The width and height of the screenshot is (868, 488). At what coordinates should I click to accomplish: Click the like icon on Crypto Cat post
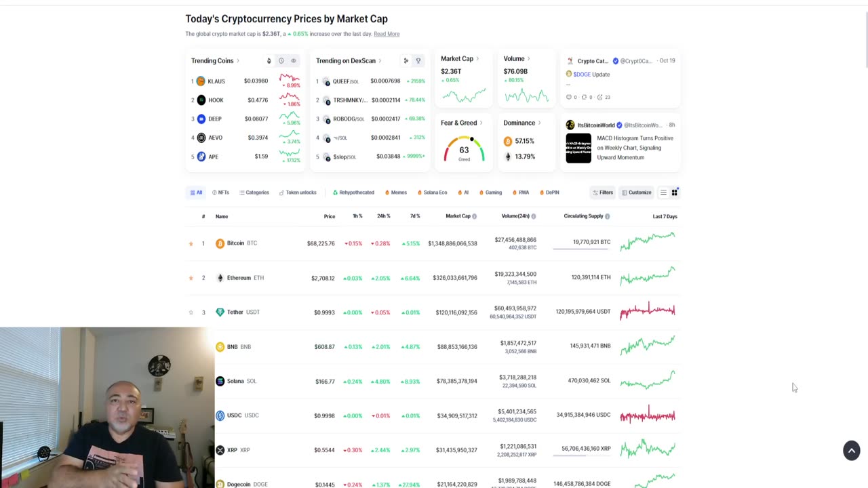tap(599, 97)
